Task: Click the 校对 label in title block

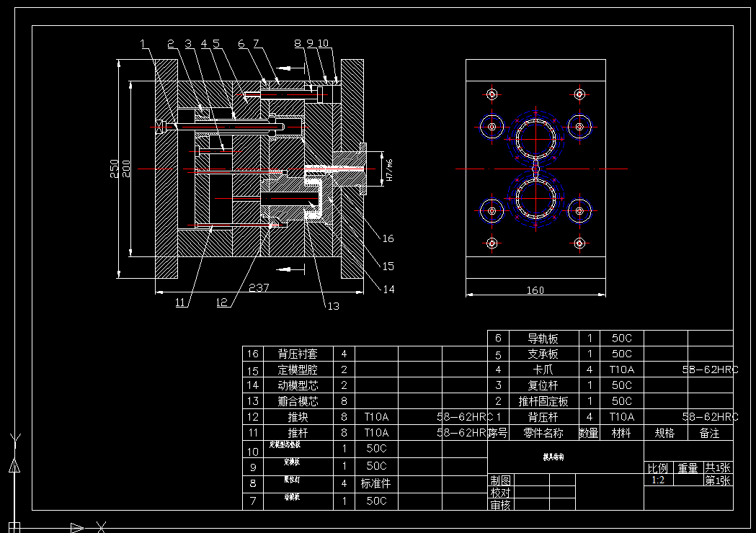Action: [x=500, y=493]
